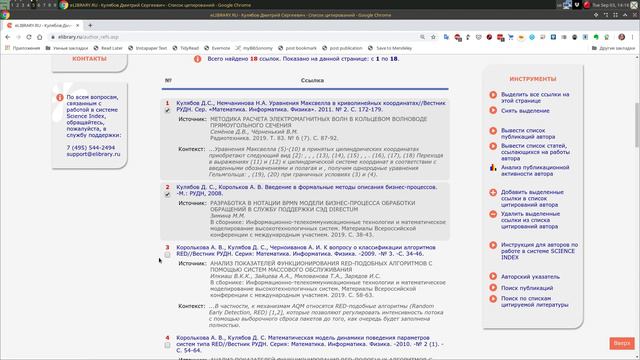Switch to workspace 3 in top panel

(x=23, y=5)
